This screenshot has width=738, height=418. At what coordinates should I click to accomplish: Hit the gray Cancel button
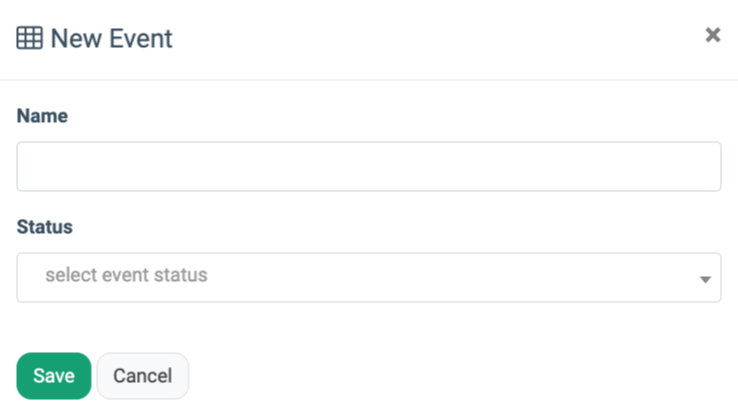click(x=142, y=376)
